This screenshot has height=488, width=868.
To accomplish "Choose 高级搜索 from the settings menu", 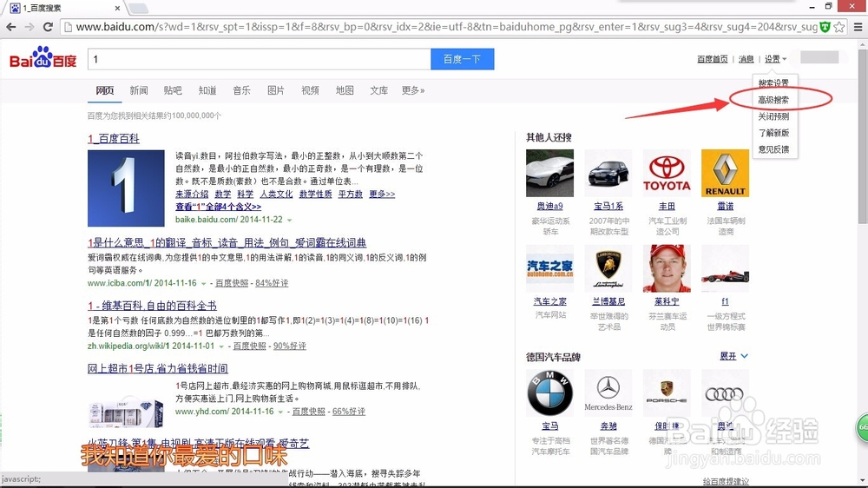I will pyautogui.click(x=773, y=100).
